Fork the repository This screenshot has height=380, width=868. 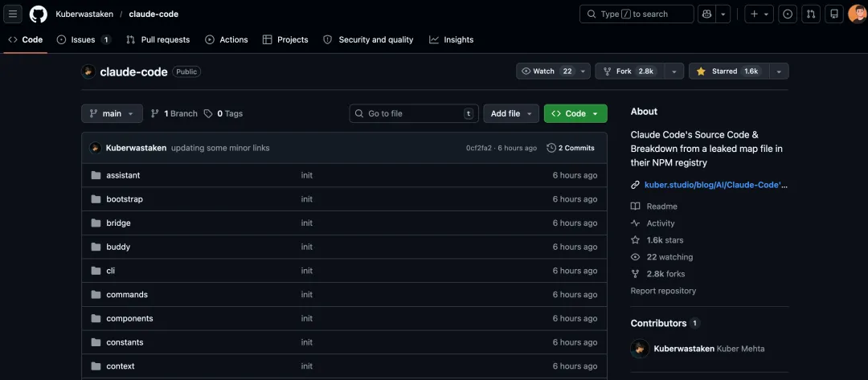pyautogui.click(x=629, y=72)
